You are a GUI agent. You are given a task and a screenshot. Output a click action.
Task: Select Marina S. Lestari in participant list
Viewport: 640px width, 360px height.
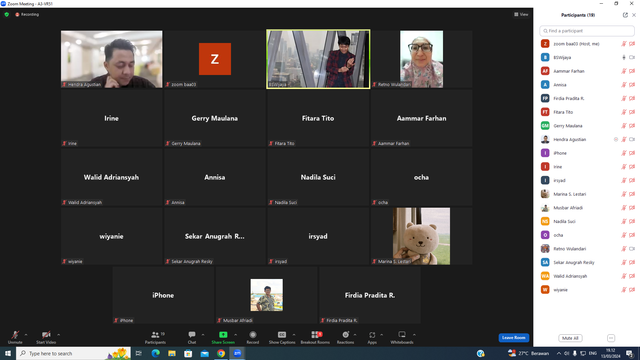pos(587,194)
